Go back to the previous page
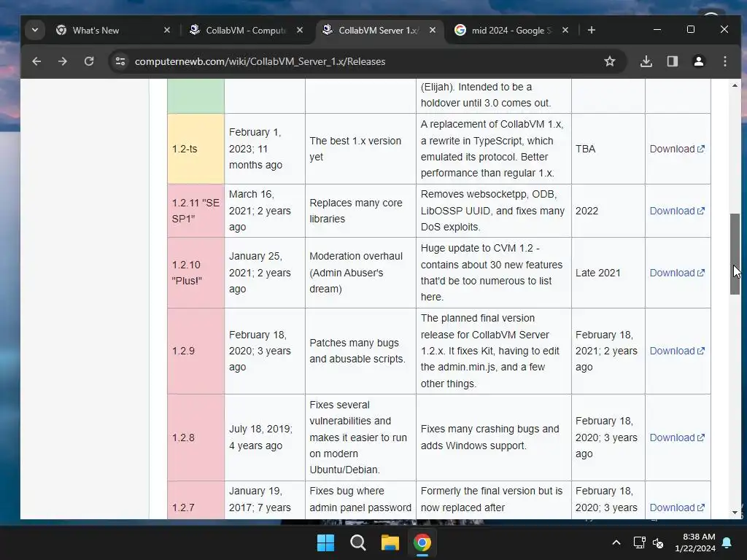This screenshot has width=747, height=560. pos(36,61)
